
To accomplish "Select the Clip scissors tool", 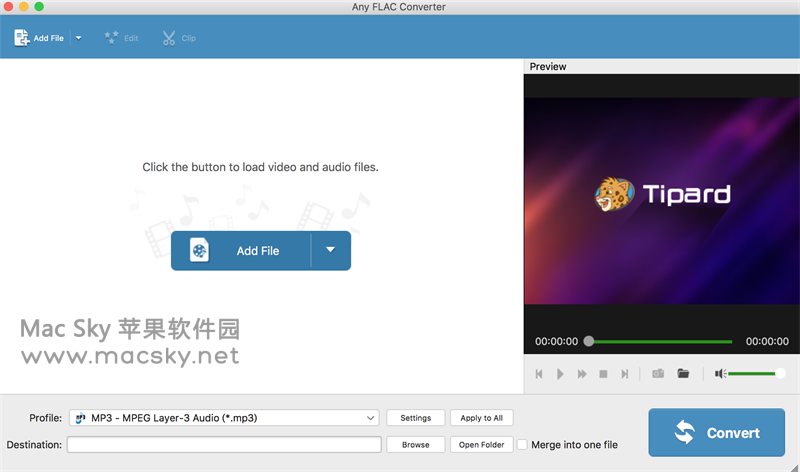I will [179, 38].
